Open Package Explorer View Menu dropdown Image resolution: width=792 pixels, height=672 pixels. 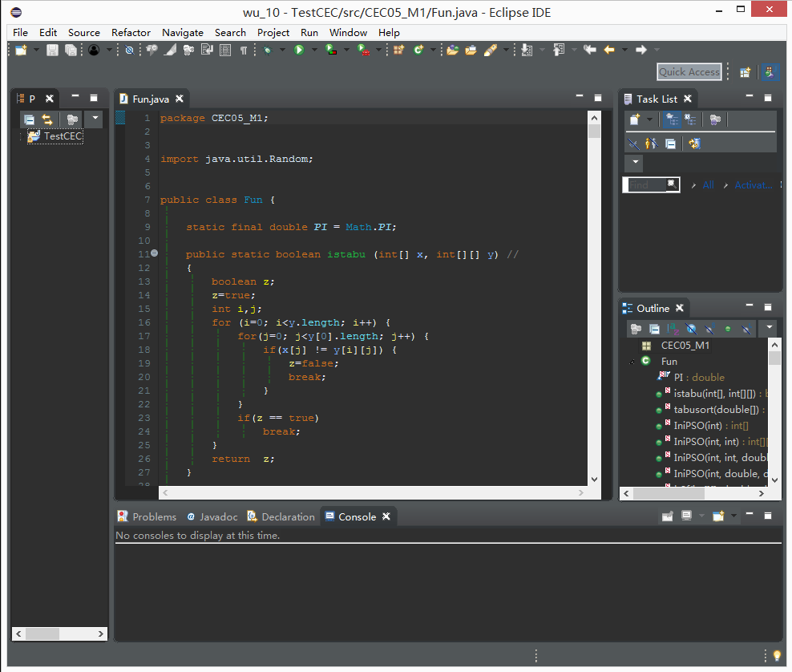click(95, 118)
